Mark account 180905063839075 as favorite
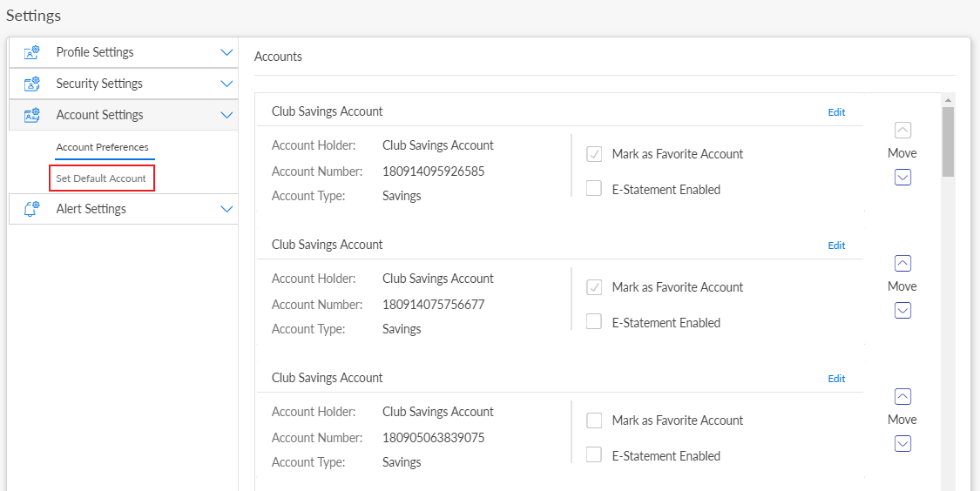 594,420
